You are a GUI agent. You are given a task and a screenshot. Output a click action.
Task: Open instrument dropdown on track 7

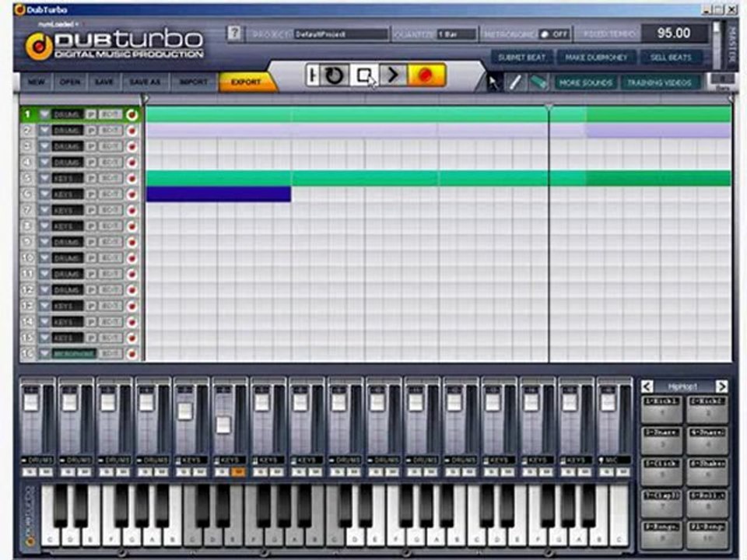click(44, 211)
